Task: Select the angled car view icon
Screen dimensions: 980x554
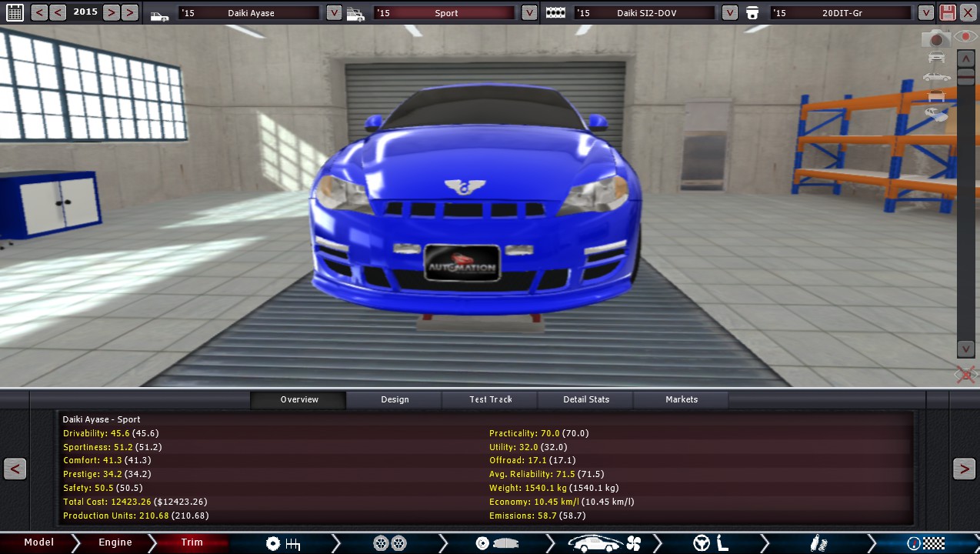Action: 936,113
